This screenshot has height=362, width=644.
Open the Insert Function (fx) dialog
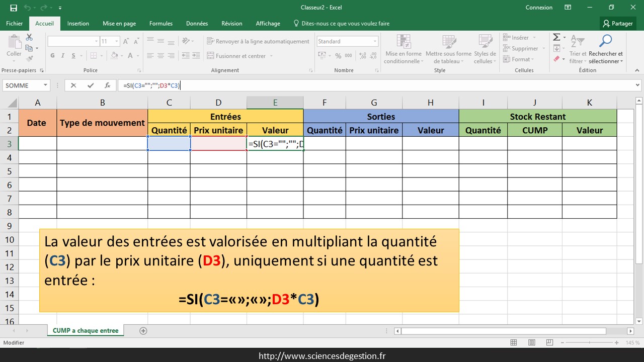coord(107,85)
